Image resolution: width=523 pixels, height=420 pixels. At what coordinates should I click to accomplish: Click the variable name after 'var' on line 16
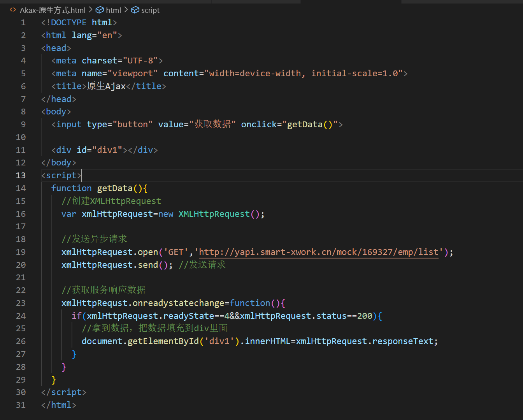point(118,214)
